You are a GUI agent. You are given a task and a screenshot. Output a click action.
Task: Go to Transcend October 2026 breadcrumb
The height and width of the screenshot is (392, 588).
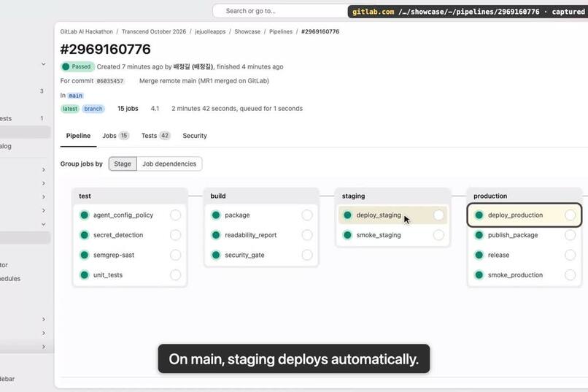(x=154, y=31)
